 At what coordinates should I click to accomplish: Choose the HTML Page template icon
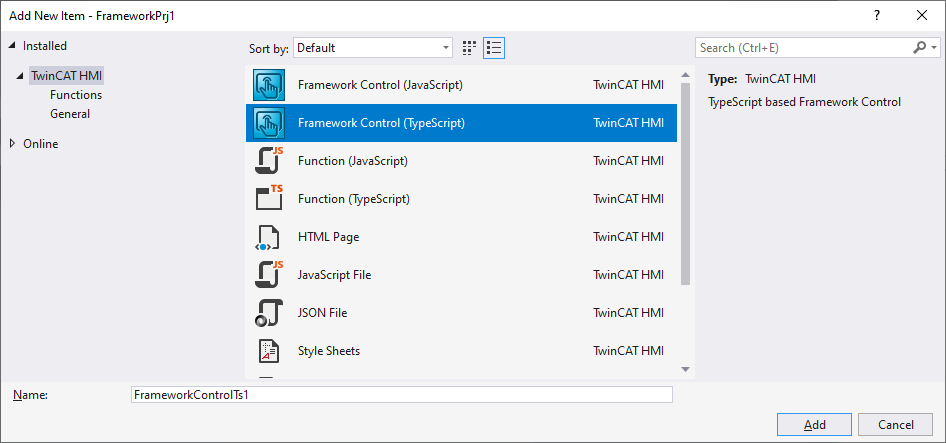pos(268,237)
